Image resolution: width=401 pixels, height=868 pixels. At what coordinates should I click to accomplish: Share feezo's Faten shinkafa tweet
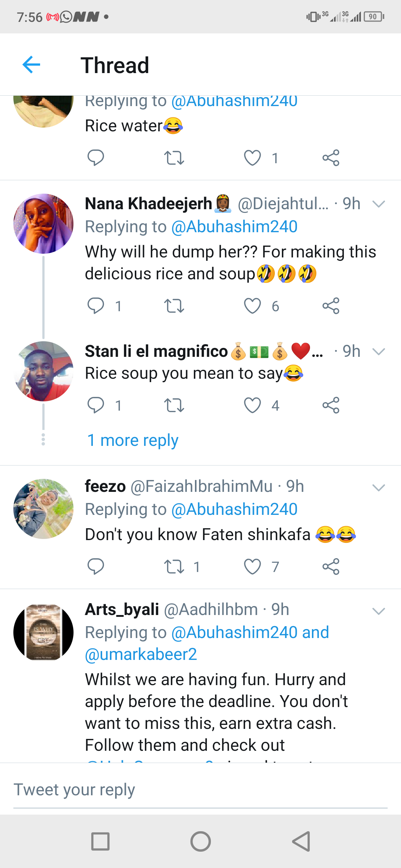click(x=331, y=566)
